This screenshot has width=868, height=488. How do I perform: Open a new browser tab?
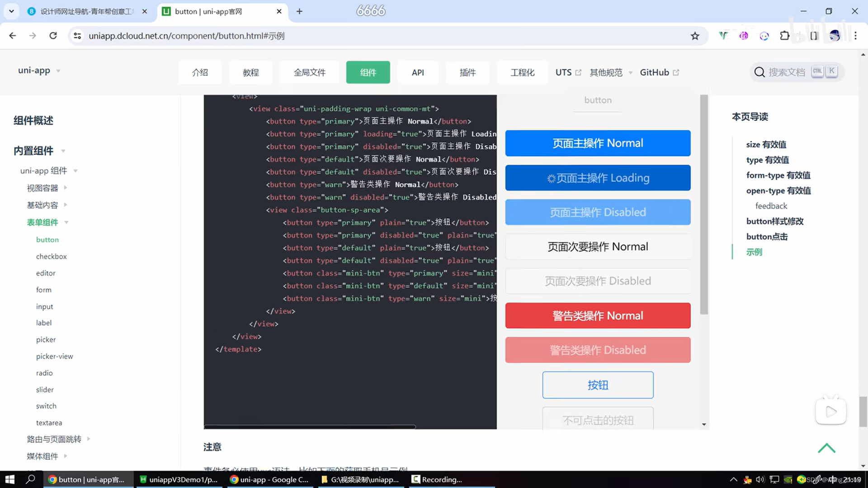pyautogui.click(x=299, y=11)
